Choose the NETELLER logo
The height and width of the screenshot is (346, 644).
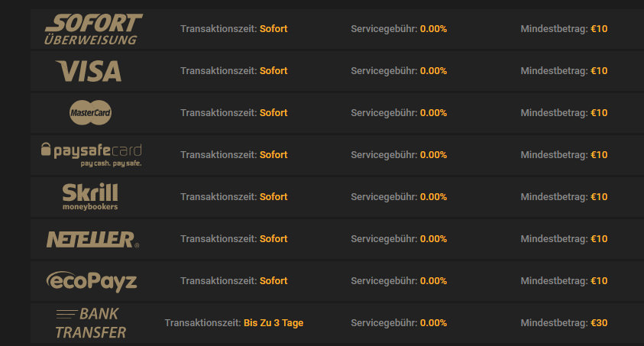point(93,239)
